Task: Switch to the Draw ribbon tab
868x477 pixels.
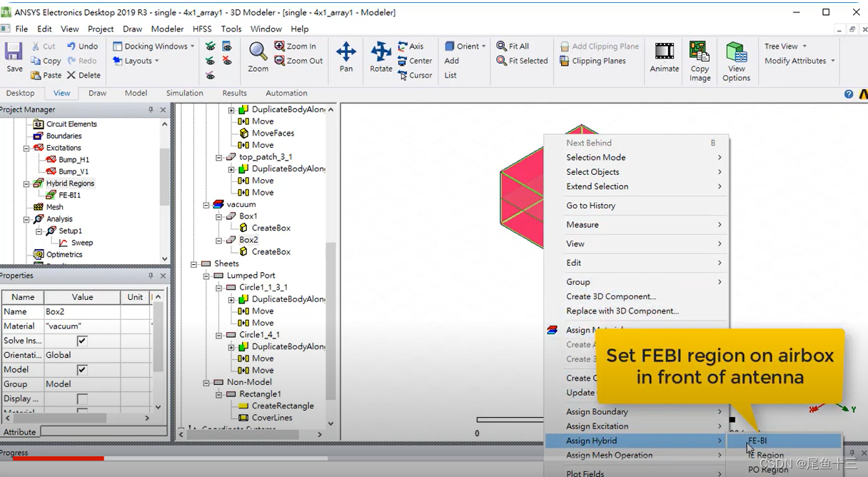Action: click(x=98, y=94)
